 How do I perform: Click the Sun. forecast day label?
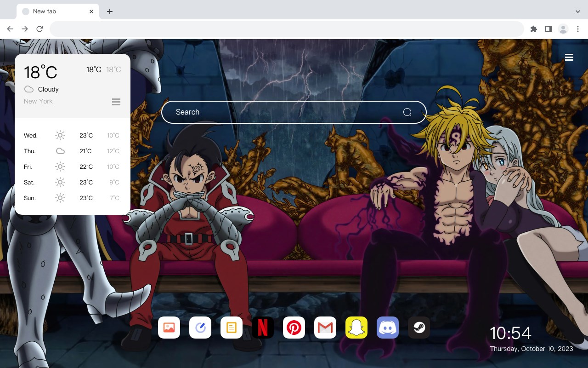click(30, 198)
